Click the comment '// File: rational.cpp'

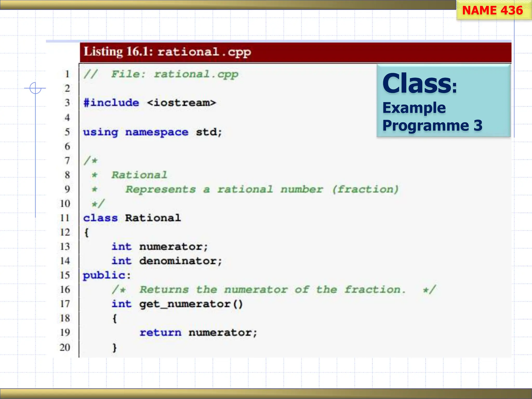click(161, 74)
